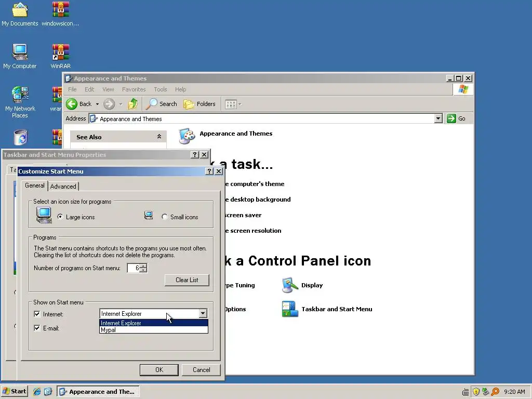Open the Tools menu
Image resolution: width=532 pixels, height=399 pixels.
pos(160,89)
